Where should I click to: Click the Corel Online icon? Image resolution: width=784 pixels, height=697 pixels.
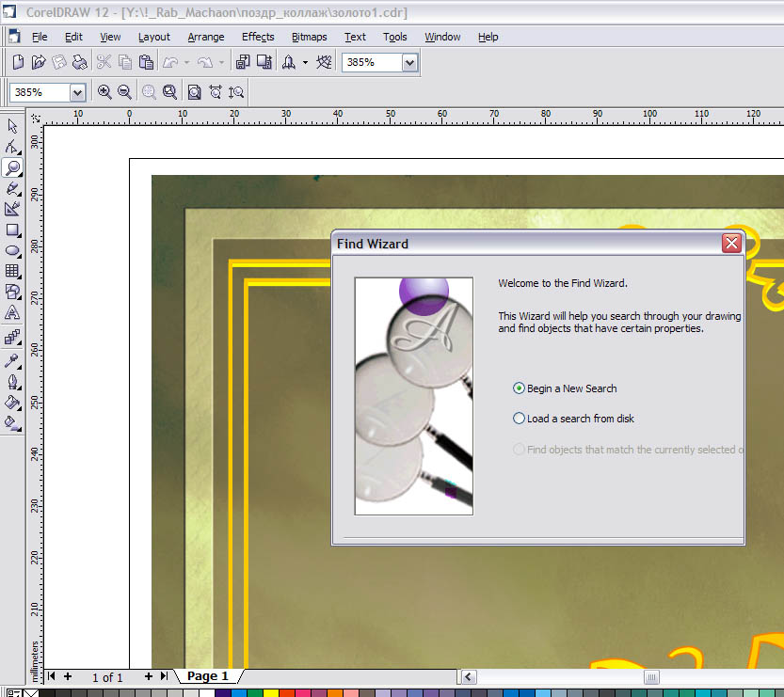(324, 62)
